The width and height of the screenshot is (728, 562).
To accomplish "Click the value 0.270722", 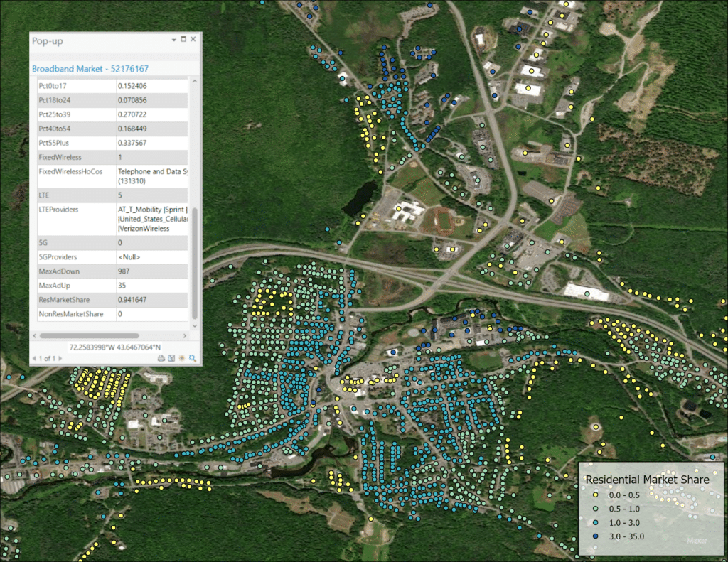I will pyautogui.click(x=132, y=114).
